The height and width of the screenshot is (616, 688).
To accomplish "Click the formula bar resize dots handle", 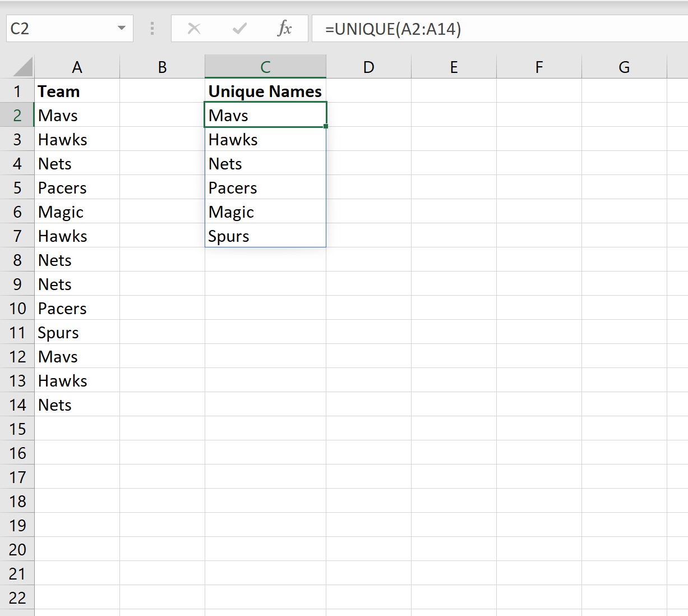I will click(152, 29).
